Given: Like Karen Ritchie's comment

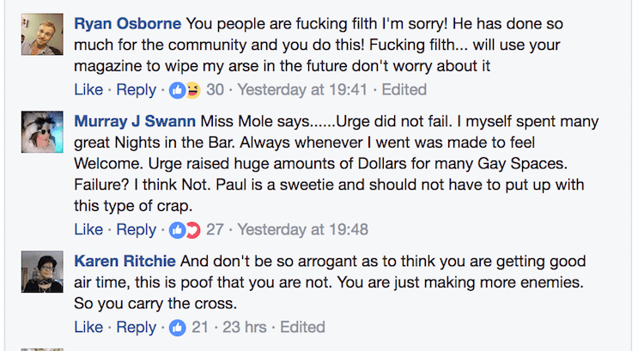Looking at the screenshot, I should click(x=88, y=327).
